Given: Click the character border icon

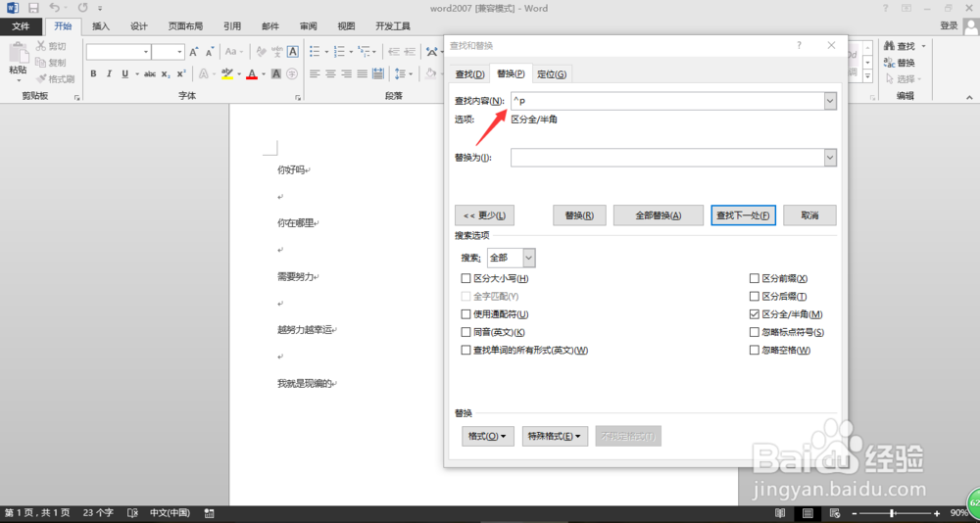Looking at the screenshot, I should point(292,52).
